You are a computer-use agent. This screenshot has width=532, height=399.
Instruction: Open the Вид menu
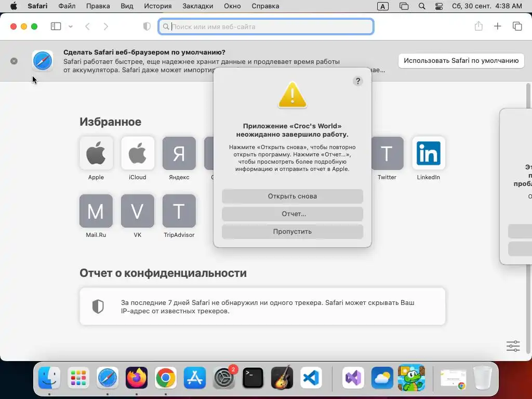coord(127,6)
